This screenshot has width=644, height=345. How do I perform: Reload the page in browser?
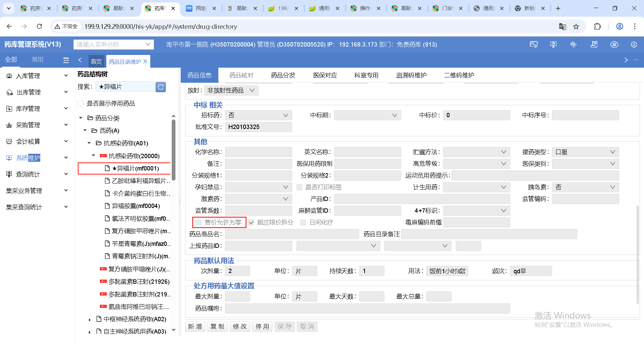(40, 26)
